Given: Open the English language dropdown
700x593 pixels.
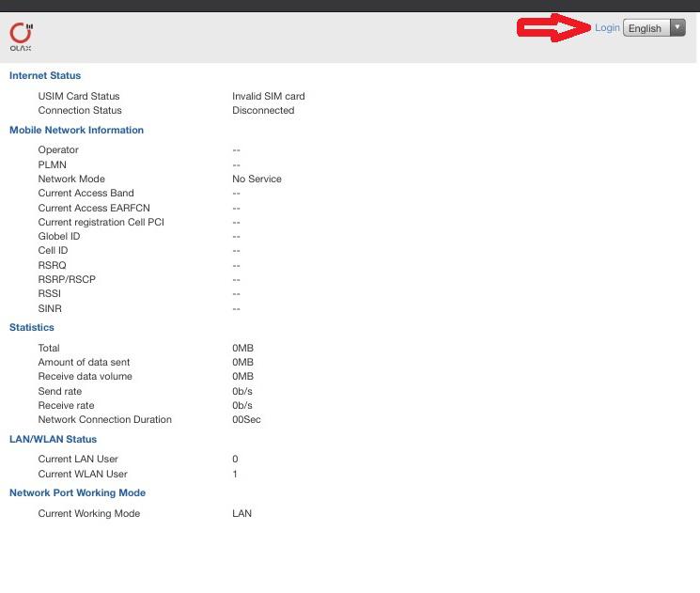Looking at the screenshot, I should [x=654, y=28].
